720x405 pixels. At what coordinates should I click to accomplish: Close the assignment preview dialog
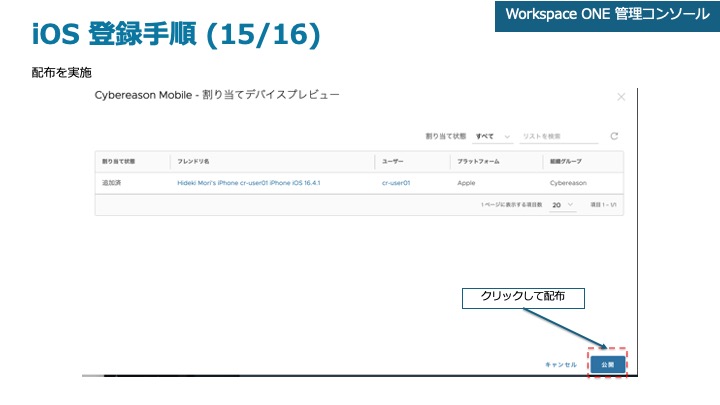(x=621, y=97)
